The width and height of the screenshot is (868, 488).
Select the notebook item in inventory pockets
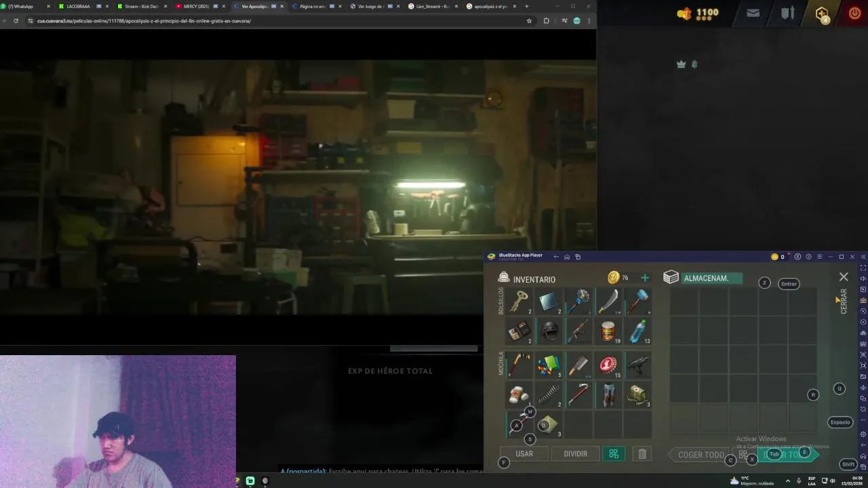pos(520,331)
